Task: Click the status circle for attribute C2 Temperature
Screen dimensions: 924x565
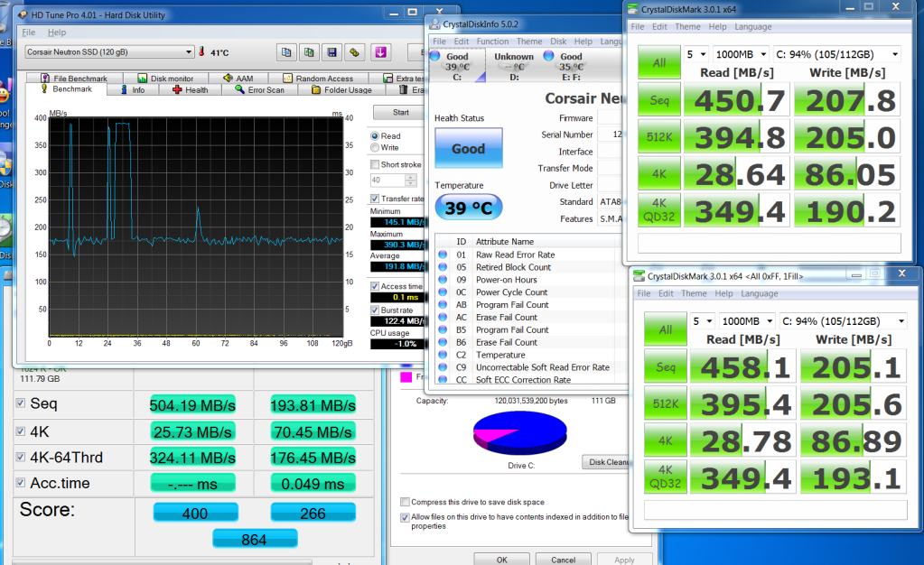Action: click(x=443, y=355)
